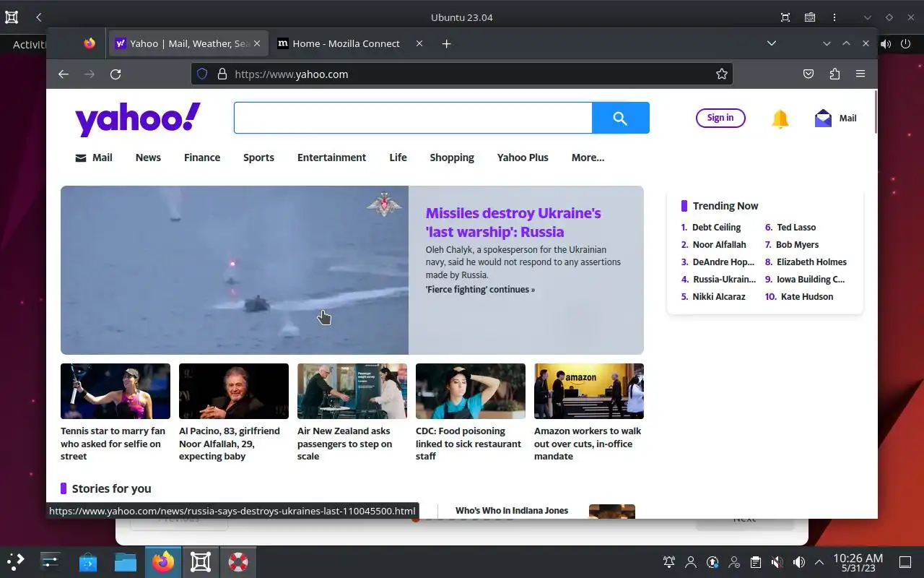Click the muted speaker tray icon
The width and height of the screenshot is (924, 578).
777,562
